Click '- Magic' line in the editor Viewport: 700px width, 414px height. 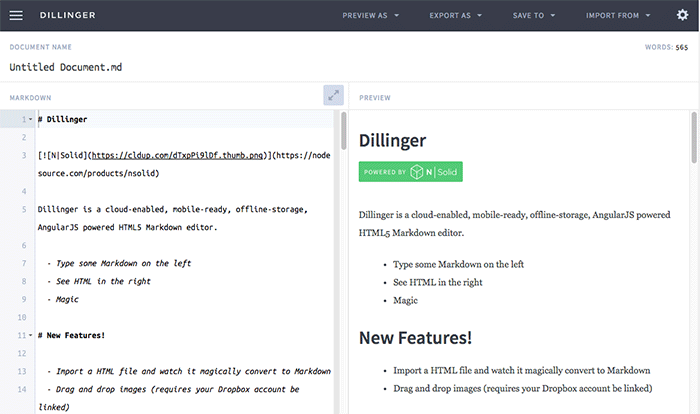pos(63,299)
